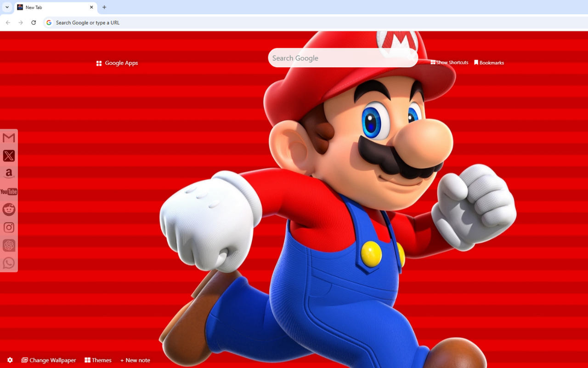Expand the tab search dropdown
588x368 pixels.
click(7, 7)
